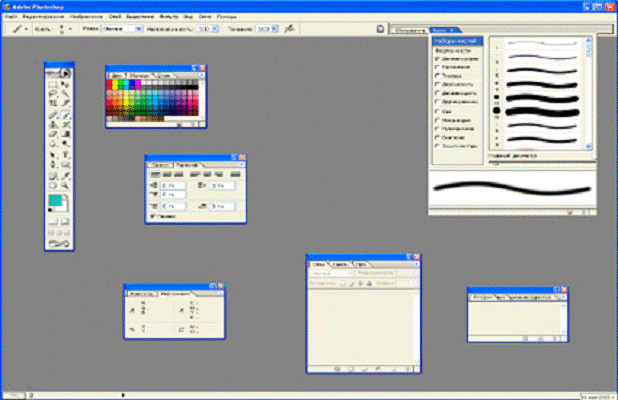Image resolution: width=618 pixels, height=400 pixels.
Task: Open the Paragraph panel menu arrow
Action: tap(242, 164)
